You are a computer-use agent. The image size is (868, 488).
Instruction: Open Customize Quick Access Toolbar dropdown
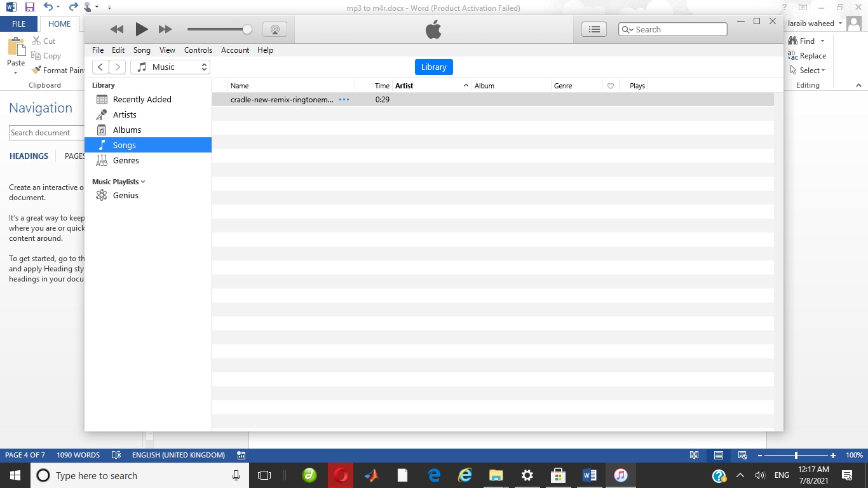click(109, 8)
